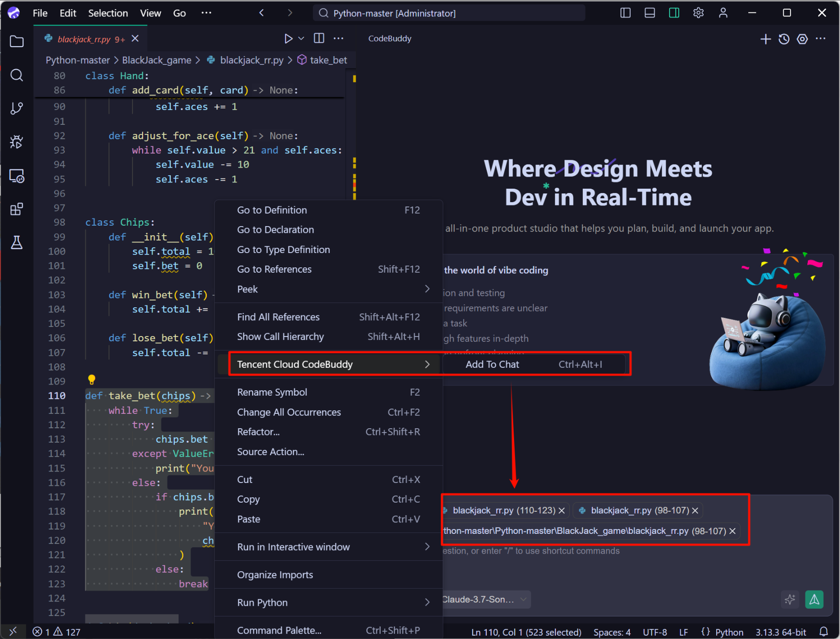Open the Testing flask icon view

click(x=17, y=243)
